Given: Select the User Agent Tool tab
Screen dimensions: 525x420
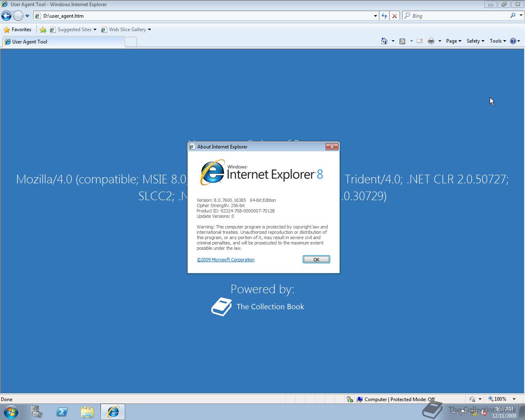Looking at the screenshot, I should point(63,42).
